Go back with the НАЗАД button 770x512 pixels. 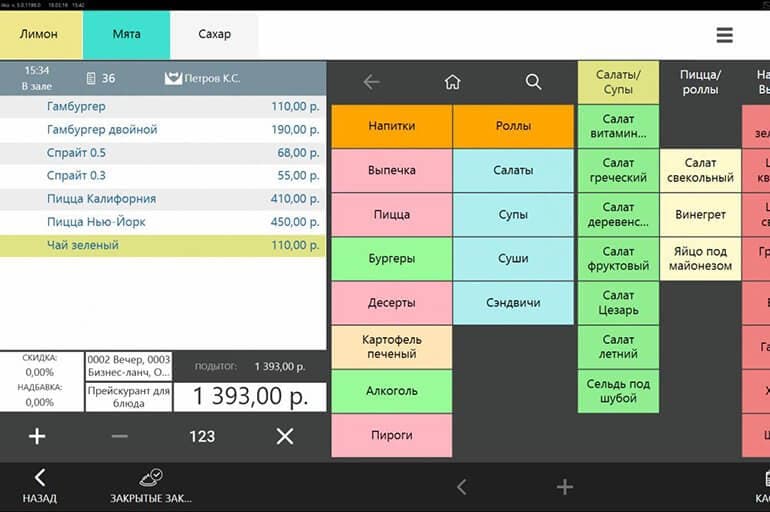[x=39, y=486]
